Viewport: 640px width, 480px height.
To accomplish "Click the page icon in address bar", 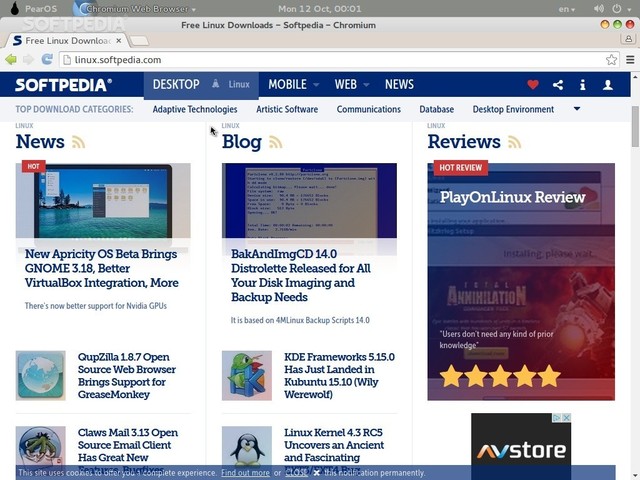I will click(x=67, y=60).
